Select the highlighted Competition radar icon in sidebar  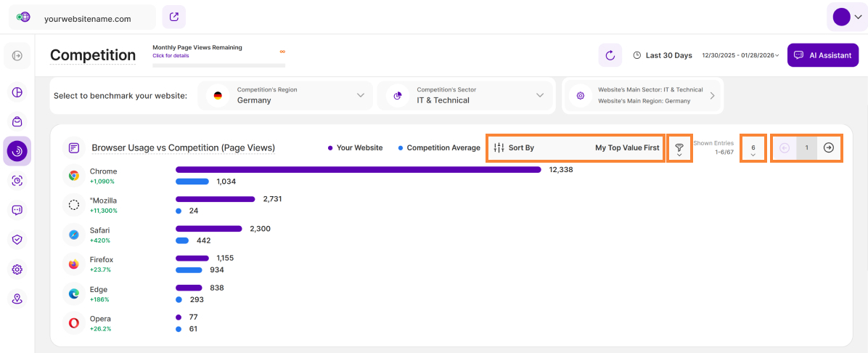(x=17, y=151)
